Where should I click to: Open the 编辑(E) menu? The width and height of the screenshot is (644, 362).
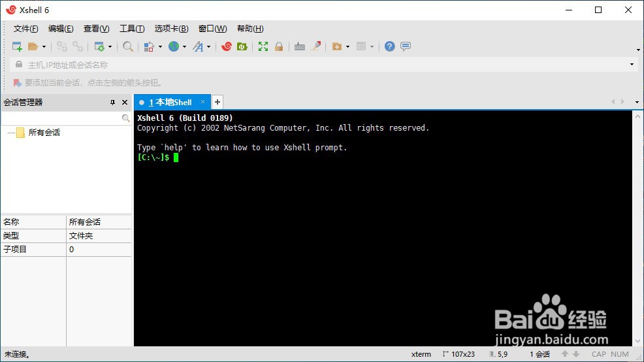(61, 29)
